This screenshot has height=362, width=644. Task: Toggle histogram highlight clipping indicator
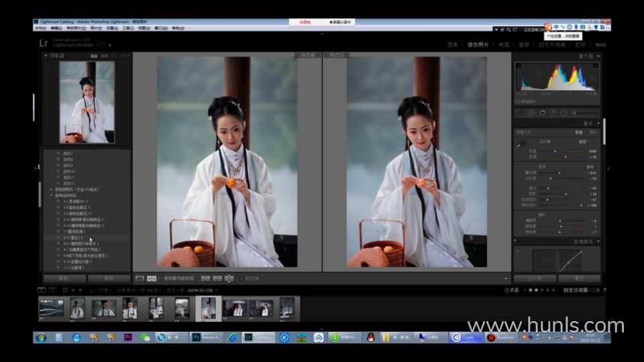tap(596, 66)
